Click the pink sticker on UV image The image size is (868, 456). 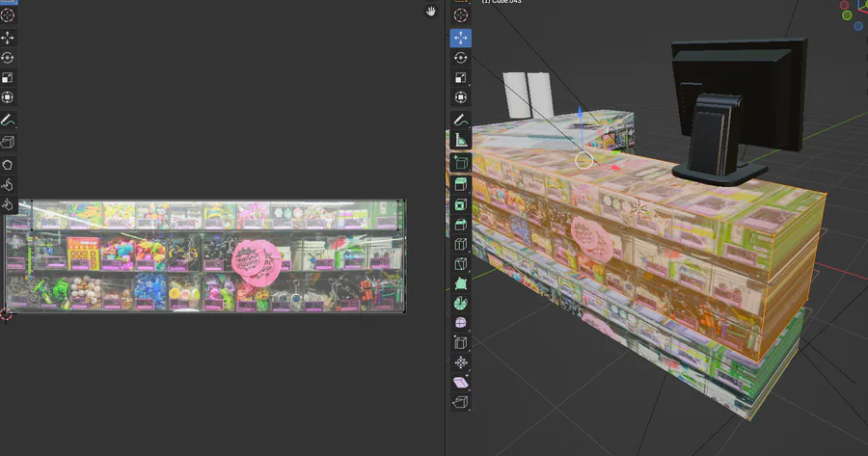[256, 262]
